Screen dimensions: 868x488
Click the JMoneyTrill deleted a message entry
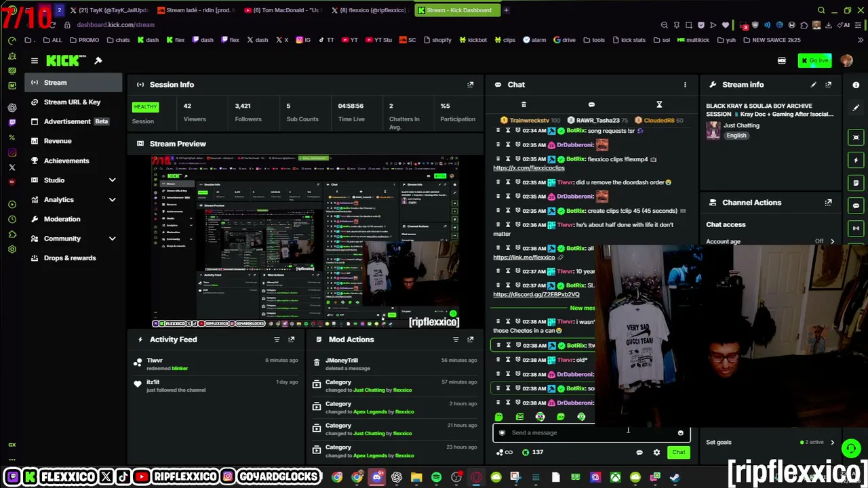click(x=395, y=364)
